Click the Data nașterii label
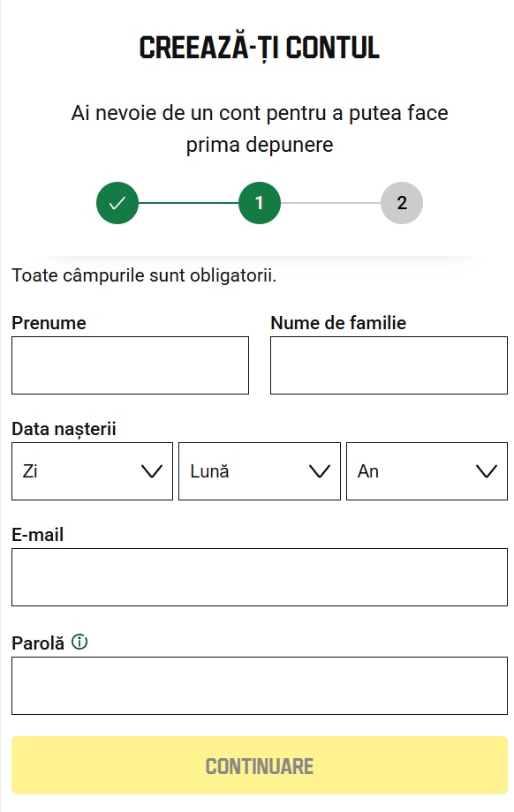Image resolution: width=514 pixels, height=812 pixels. click(x=64, y=429)
